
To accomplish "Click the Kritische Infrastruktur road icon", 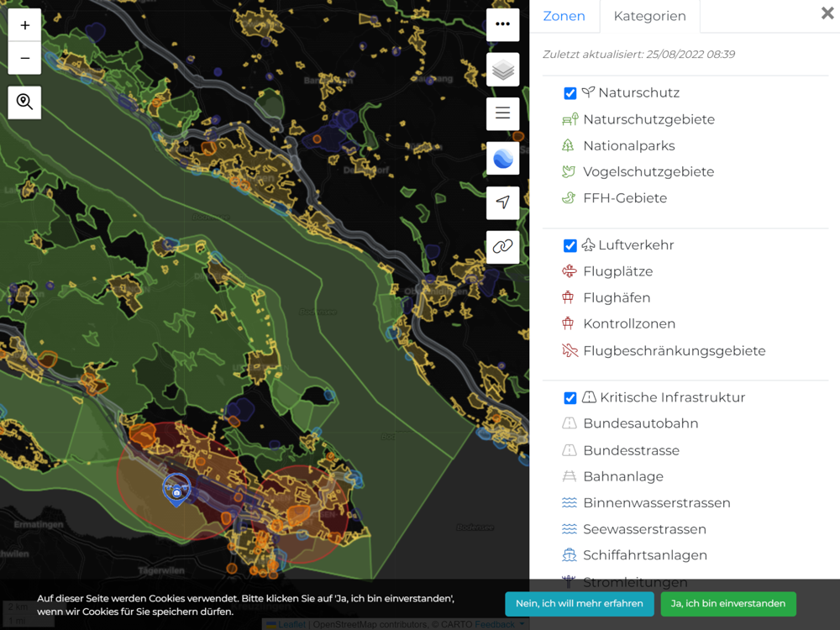I will [x=589, y=397].
